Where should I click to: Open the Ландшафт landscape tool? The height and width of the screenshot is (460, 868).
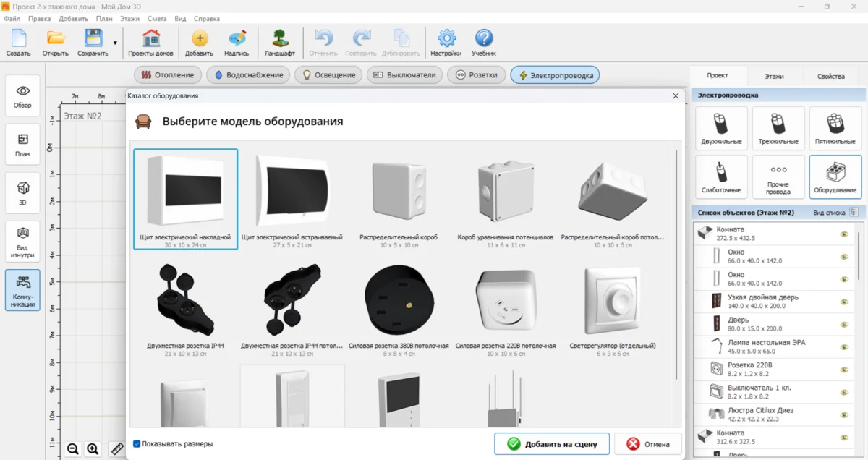pos(279,43)
